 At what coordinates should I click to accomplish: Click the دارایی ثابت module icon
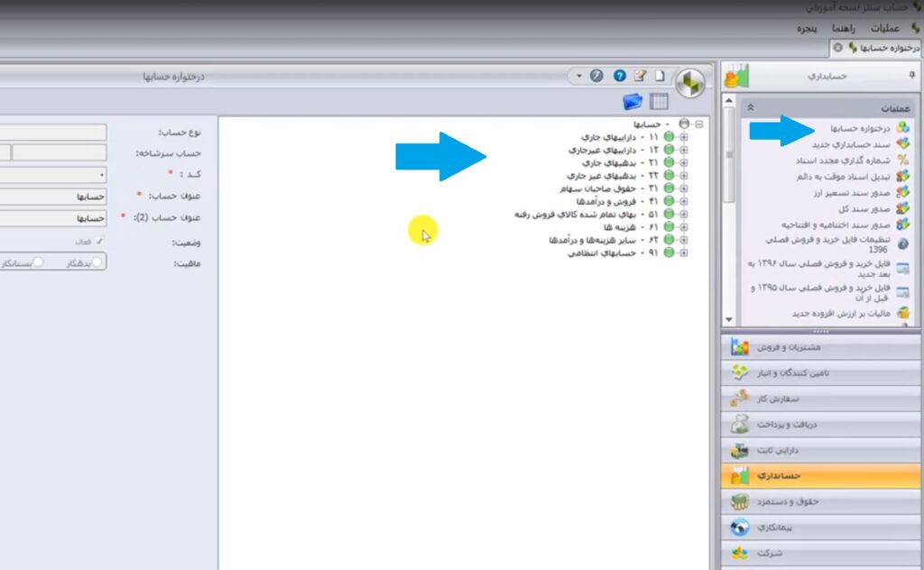pos(740,450)
